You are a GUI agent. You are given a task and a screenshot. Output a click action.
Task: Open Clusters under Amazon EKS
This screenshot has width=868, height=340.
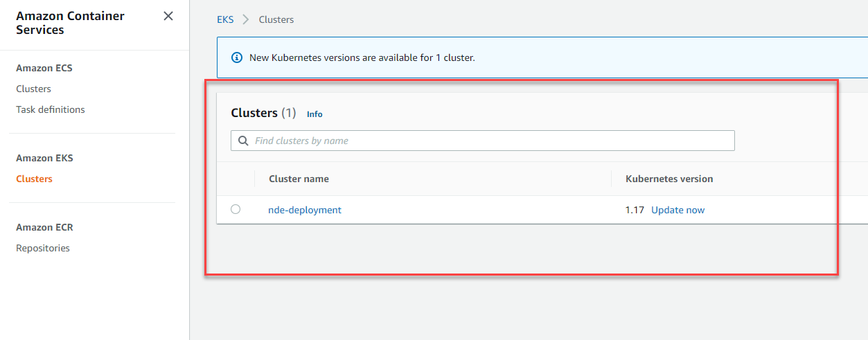pyautogui.click(x=34, y=179)
